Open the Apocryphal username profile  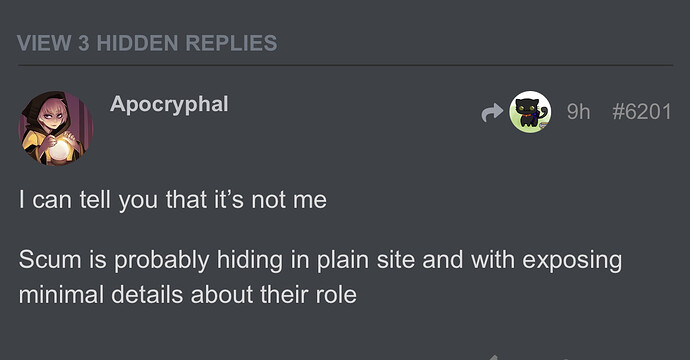coord(169,105)
